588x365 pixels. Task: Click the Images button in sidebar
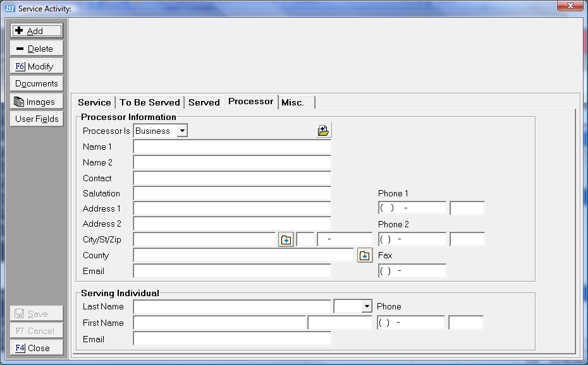point(37,102)
